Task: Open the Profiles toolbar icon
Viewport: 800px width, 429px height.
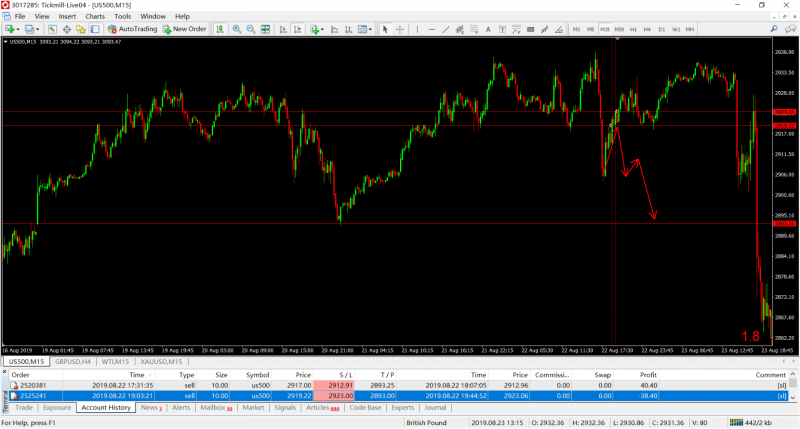Action: pos(29,29)
